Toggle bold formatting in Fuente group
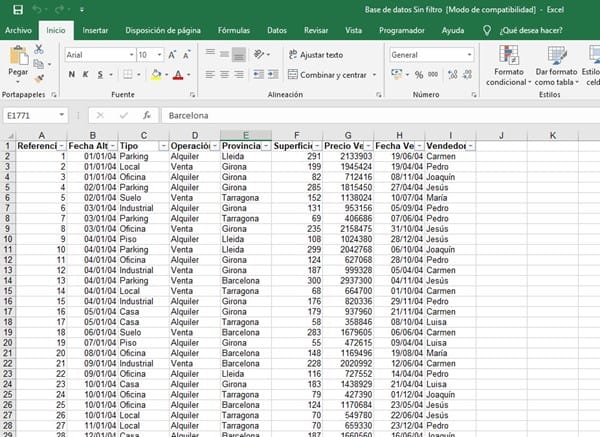 point(71,75)
